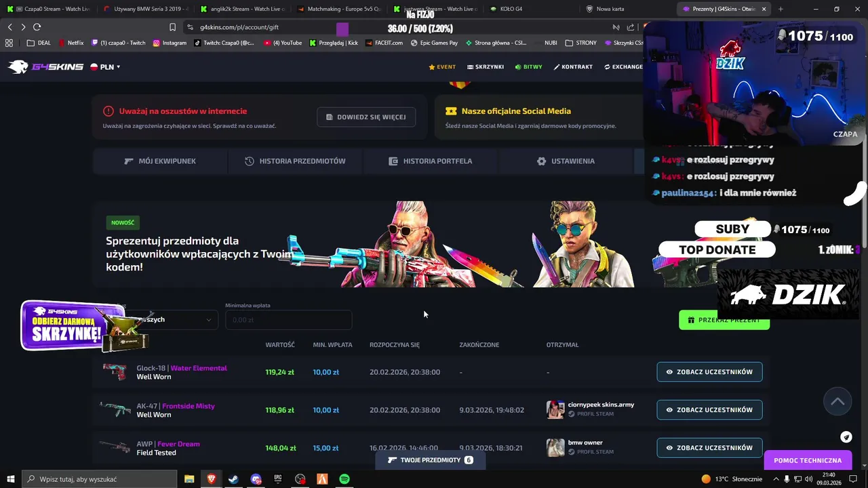
Task: Open the Netflix bookmark
Action: (71, 43)
